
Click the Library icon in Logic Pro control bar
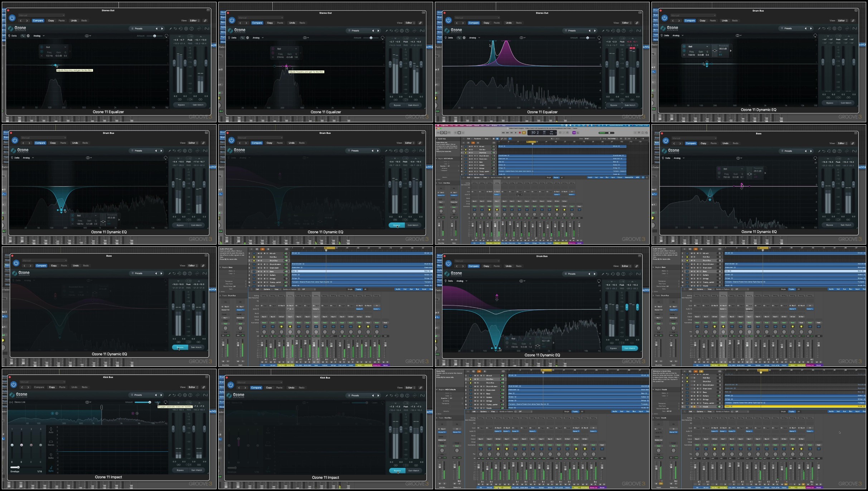pyautogui.click(x=438, y=133)
